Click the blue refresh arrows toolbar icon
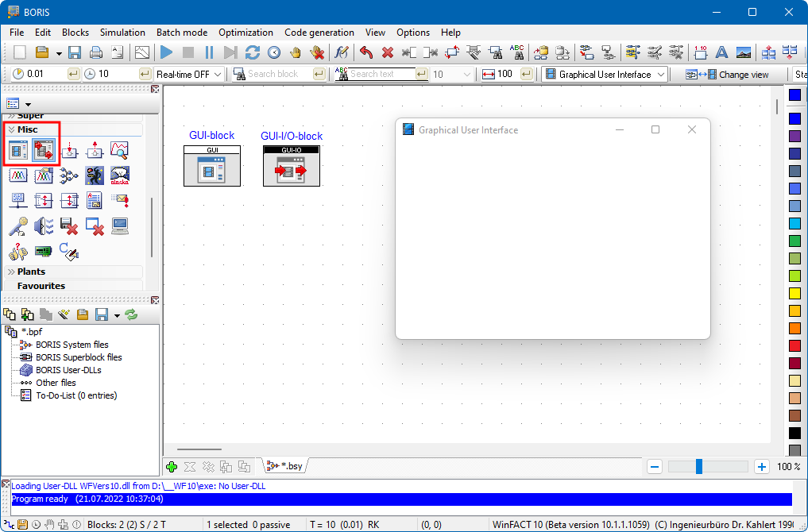808x532 pixels. pos(252,52)
